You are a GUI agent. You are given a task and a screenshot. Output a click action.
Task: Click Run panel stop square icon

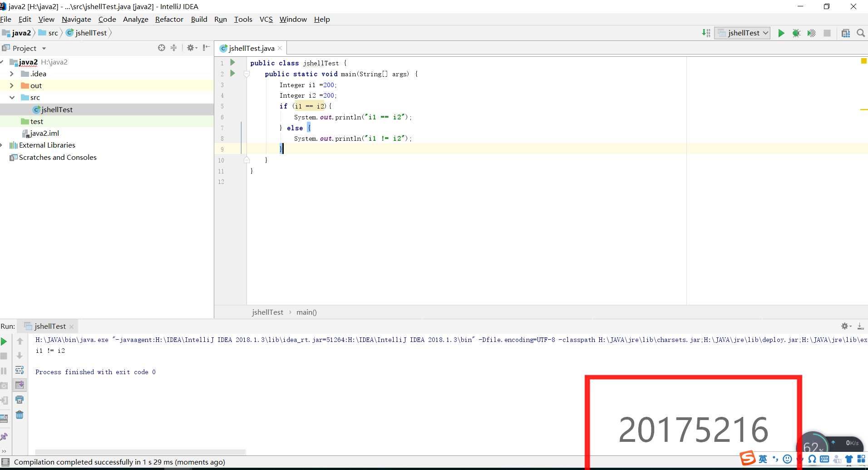(x=4, y=356)
